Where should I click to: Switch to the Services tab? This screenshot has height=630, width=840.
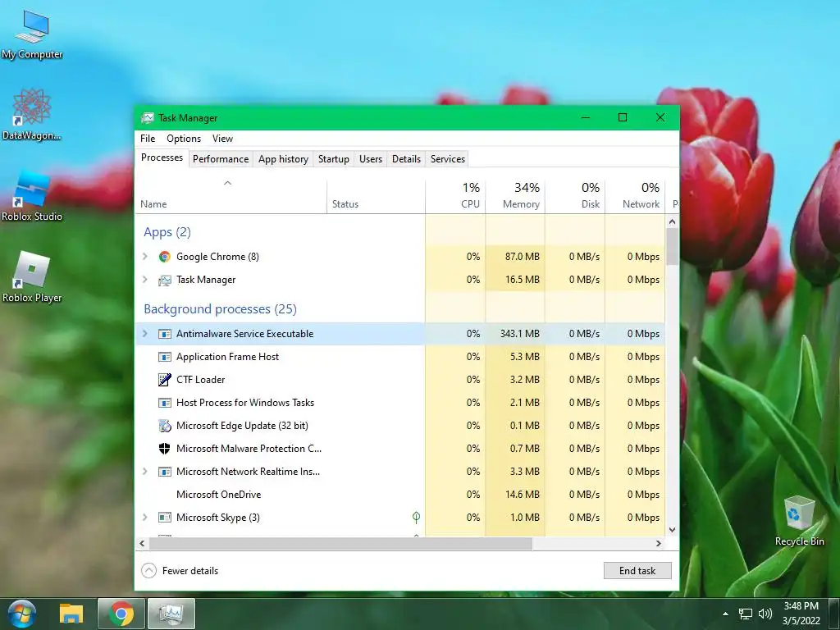coord(448,159)
